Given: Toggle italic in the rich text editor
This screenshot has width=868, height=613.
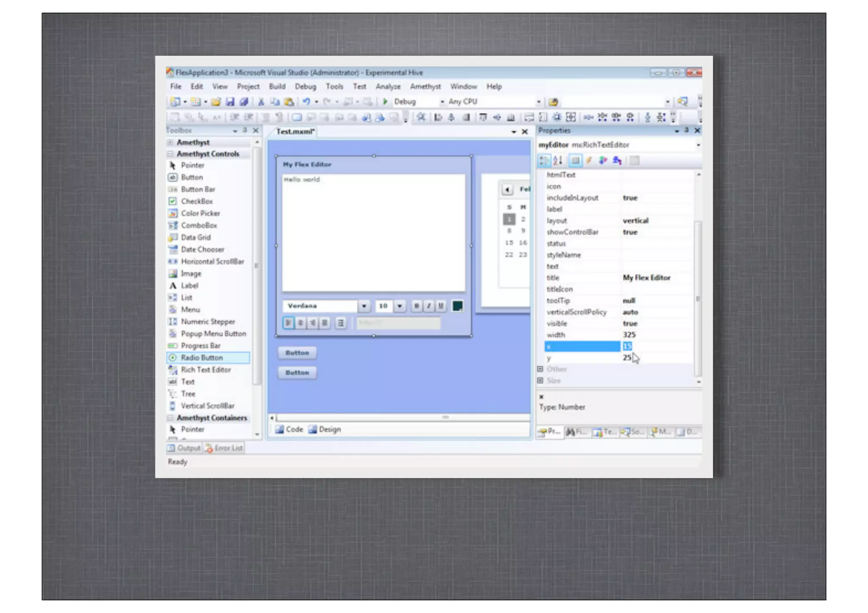Looking at the screenshot, I should point(429,306).
